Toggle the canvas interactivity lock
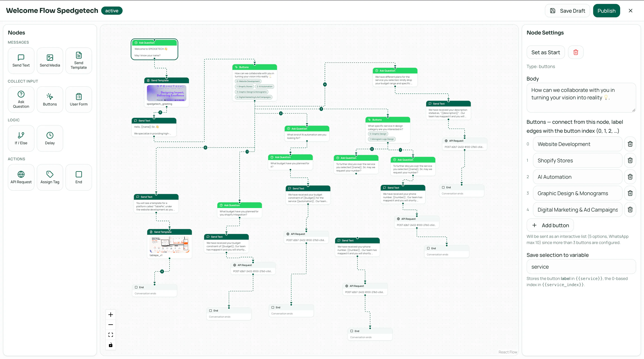Screen dimensions: 644x359 coord(111,345)
